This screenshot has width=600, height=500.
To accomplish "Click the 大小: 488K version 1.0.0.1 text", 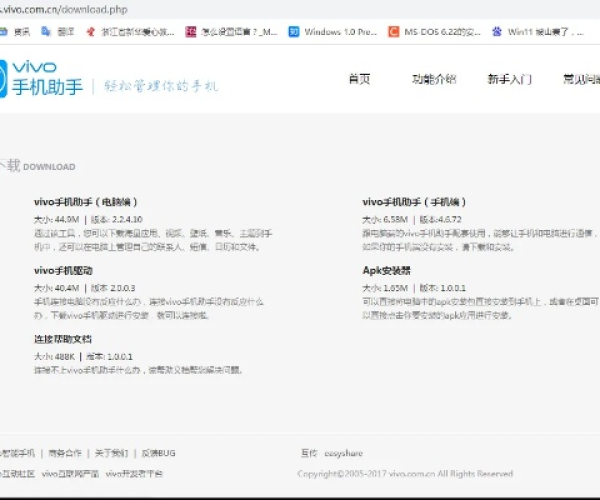I will click(83, 357).
